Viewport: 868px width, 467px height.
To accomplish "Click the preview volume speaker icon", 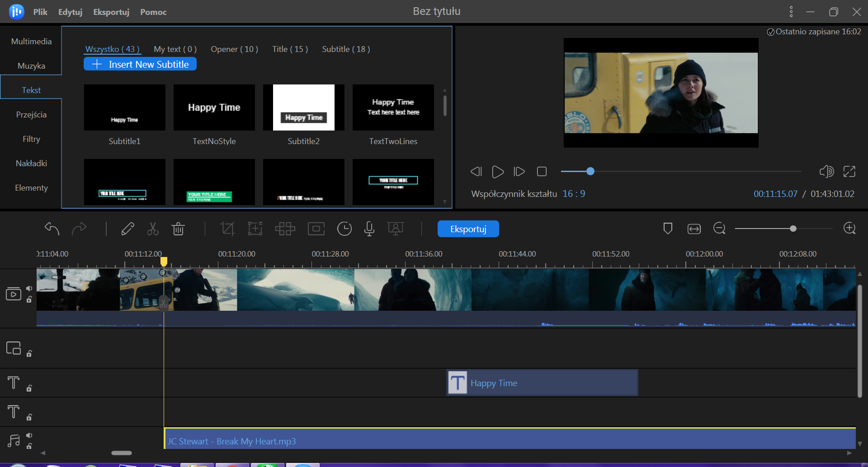I will (x=826, y=172).
